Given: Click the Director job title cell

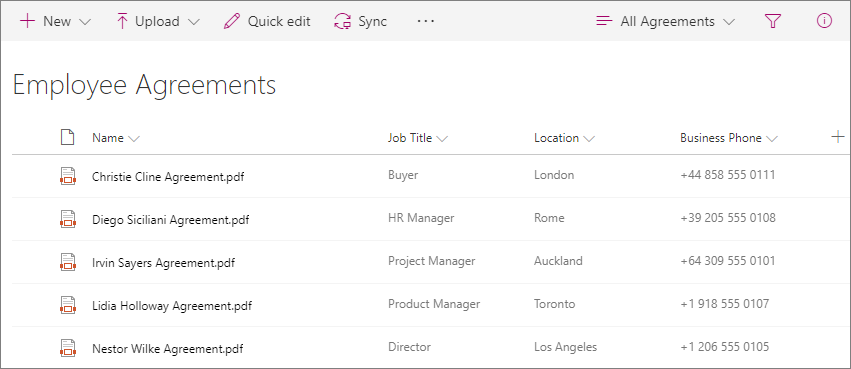Looking at the screenshot, I should [x=409, y=346].
